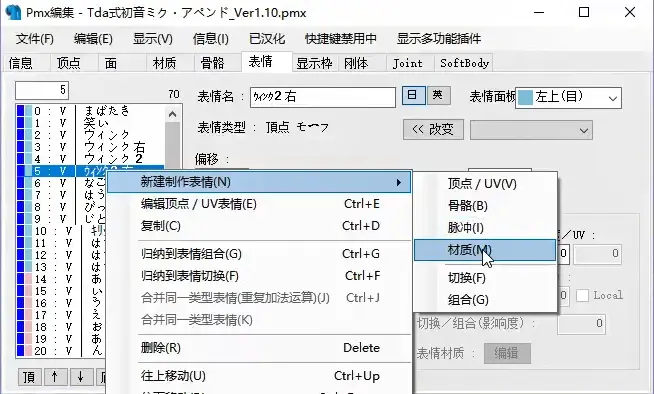This screenshot has width=654, height=394.
Task: Toggle the 英 language button
Action: click(x=438, y=95)
